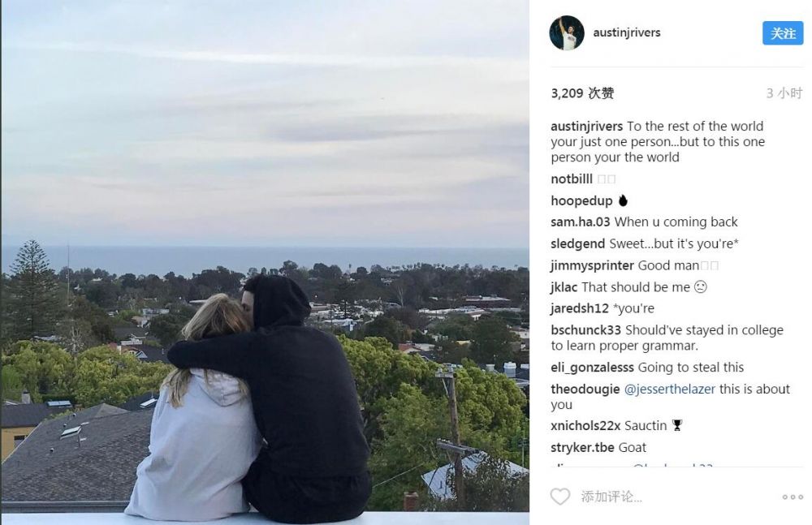Click the 添加评论 comment input field
Image resolution: width=812 pixels, height=525 pixels.
tap(673, 497)
